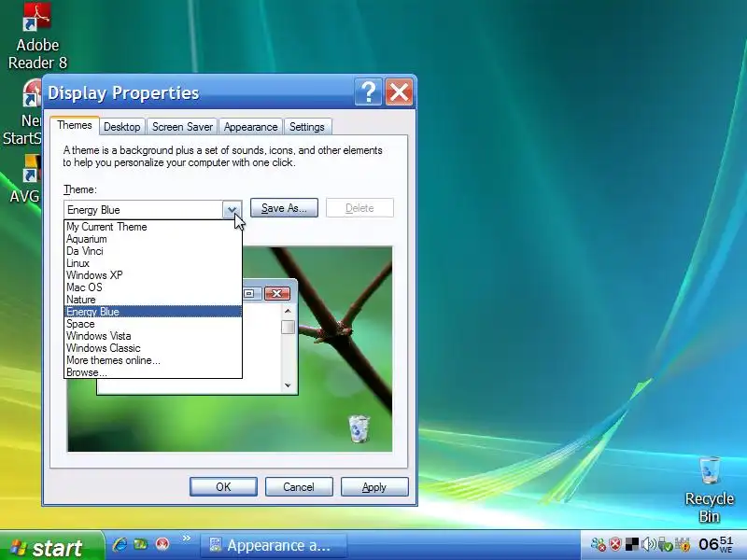Select Browse... option in theme list
Screen dimensions: 747x560
(x=153, y=372)
